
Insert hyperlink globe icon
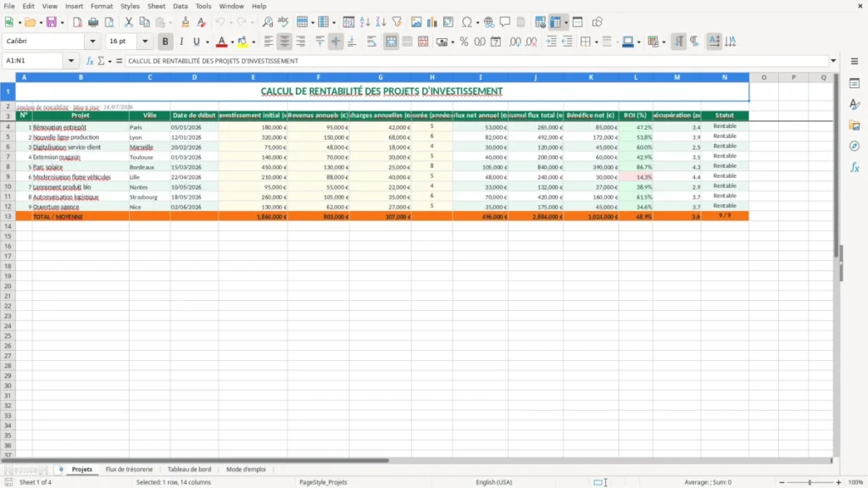click(489, 22)
